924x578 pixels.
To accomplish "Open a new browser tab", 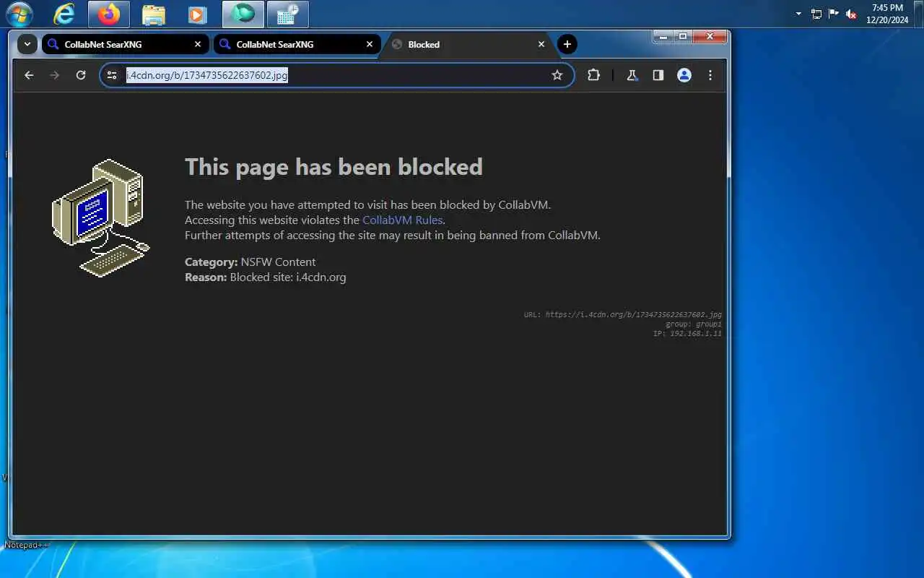I will [x=567, y=44].
